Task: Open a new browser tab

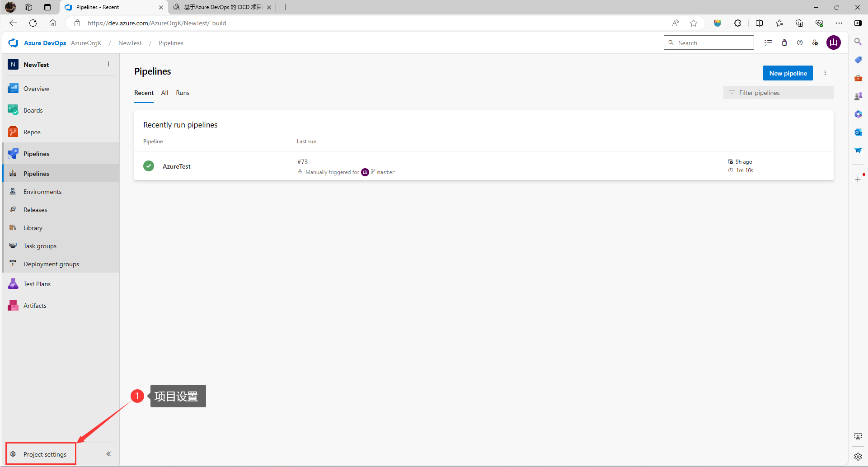Action: click(x=286, y=7)
